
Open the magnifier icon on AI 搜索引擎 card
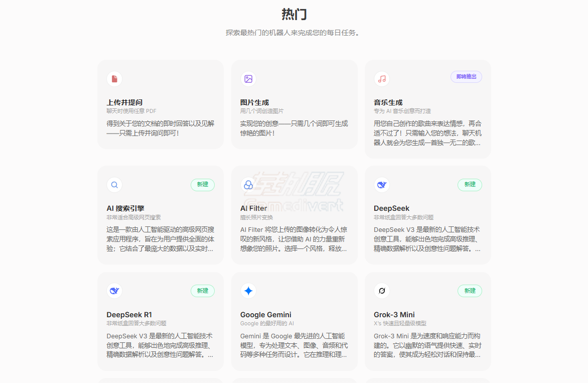click(114, 185)
